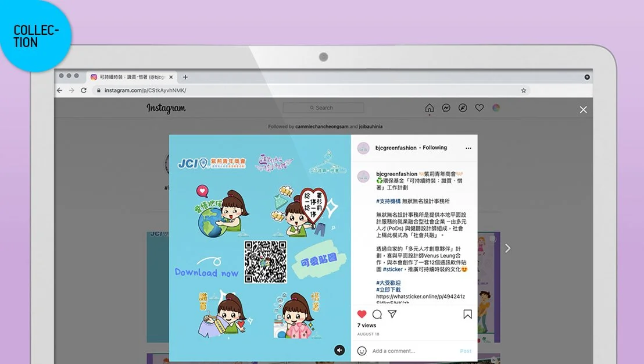The image size is (644, 364).
Task: Click the Instagram logo
Action: (166, 109)
